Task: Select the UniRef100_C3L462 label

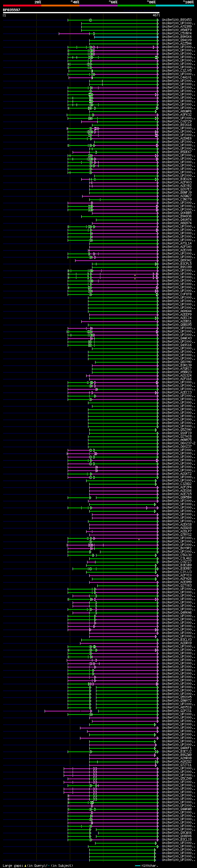Action: 177,559
